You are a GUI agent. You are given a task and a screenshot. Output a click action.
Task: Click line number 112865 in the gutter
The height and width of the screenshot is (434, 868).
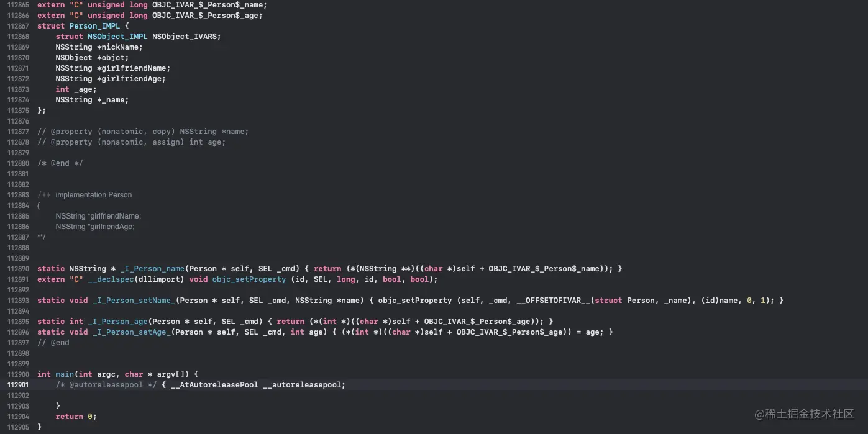(x=19, y=5)
